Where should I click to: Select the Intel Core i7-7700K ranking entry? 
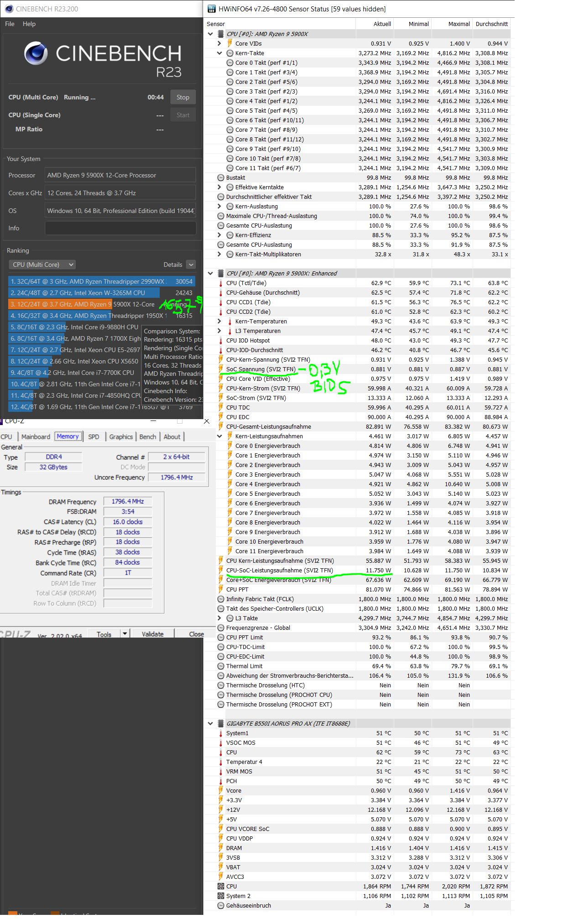pyautogui.click(x=75, y=373)
